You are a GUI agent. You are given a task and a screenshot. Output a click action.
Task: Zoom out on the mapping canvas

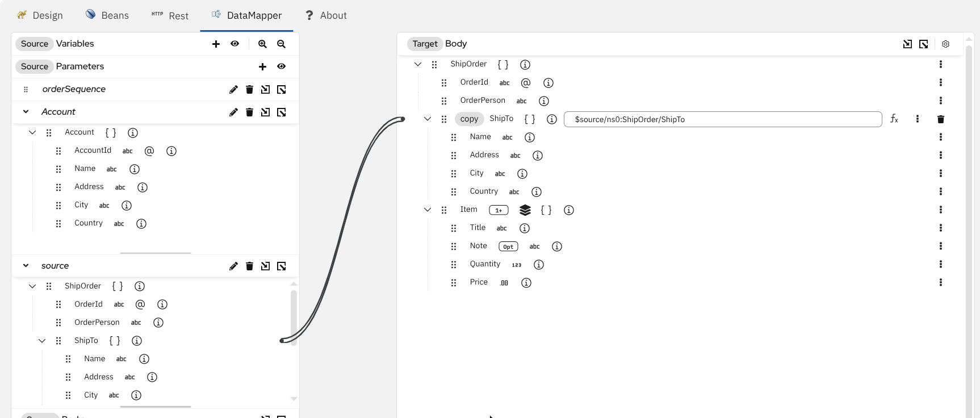pos(281,44)
